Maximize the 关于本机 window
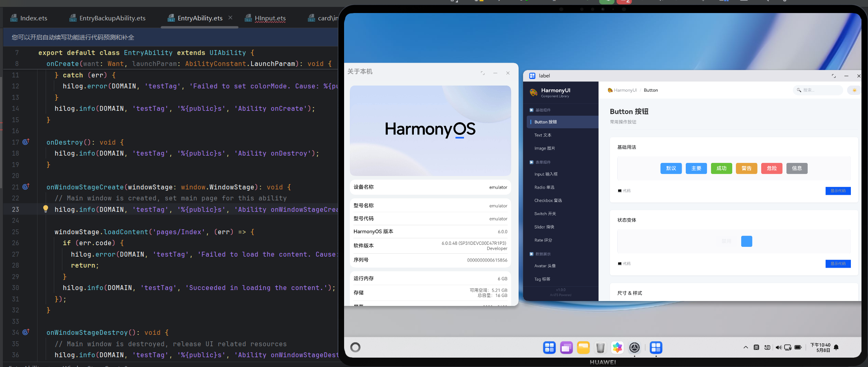The image size is (868, 367). point(483,73)
